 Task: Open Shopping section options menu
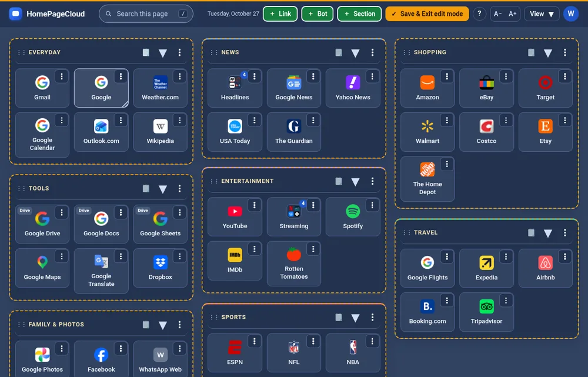564,52
